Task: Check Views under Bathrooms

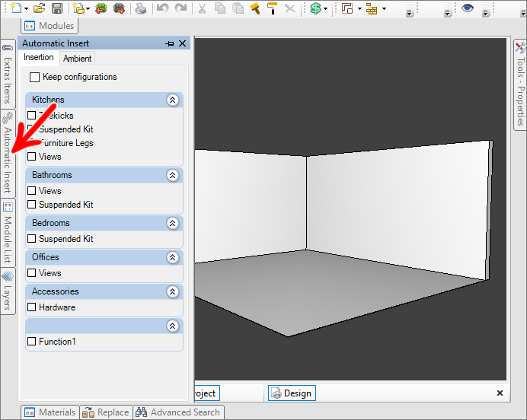Action: click(x=31, y=191)
